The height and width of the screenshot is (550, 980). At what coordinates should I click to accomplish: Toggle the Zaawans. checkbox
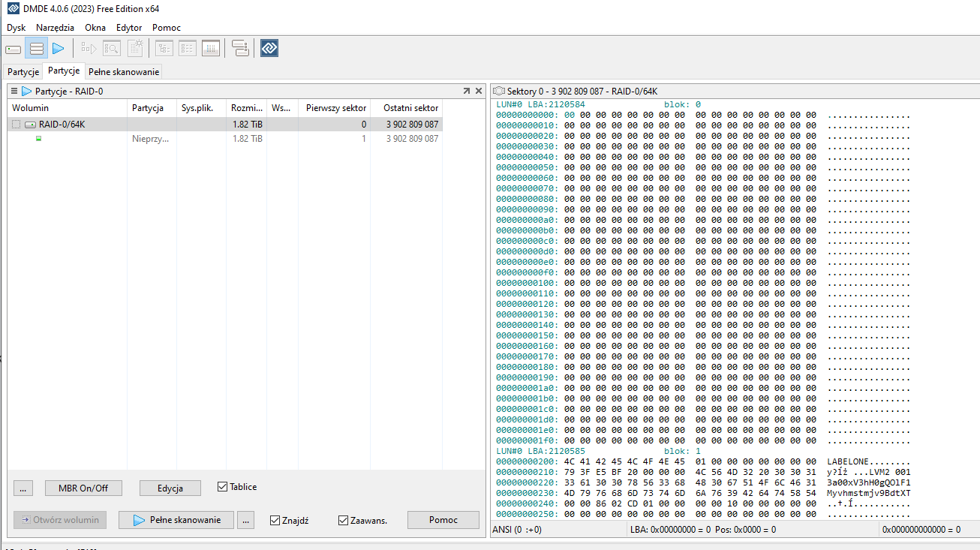344,520
